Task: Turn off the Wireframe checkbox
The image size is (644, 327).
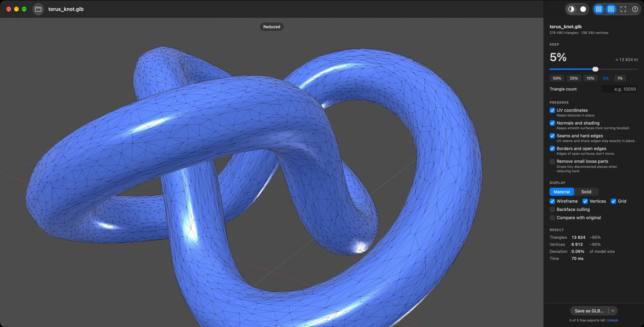Action: click(552, 201)
